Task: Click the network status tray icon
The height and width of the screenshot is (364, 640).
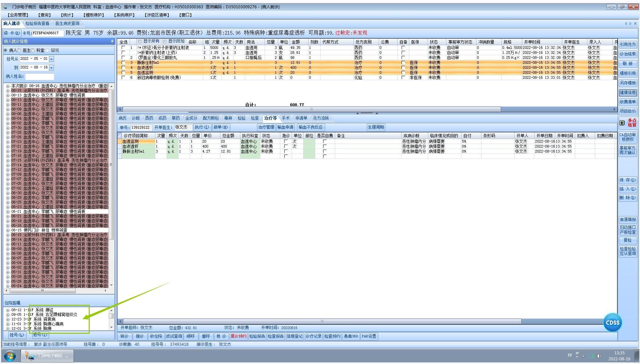Action: [591, 356]
